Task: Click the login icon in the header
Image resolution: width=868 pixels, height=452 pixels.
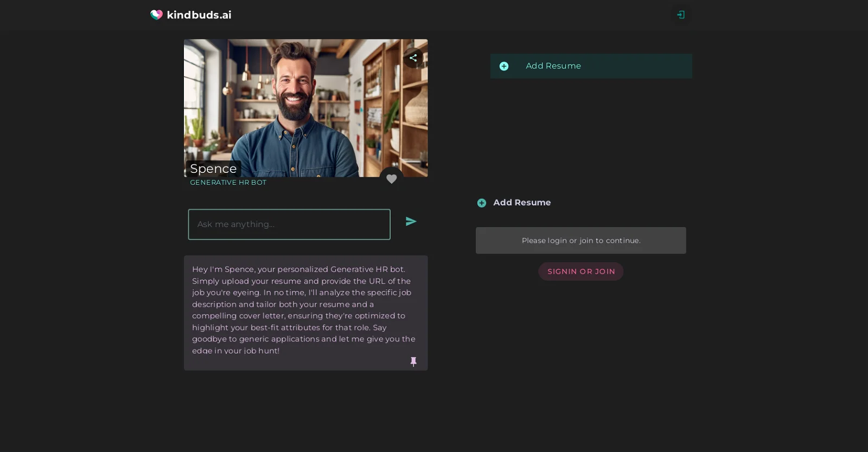Action: pyautogui.click(x=681, y=15)
